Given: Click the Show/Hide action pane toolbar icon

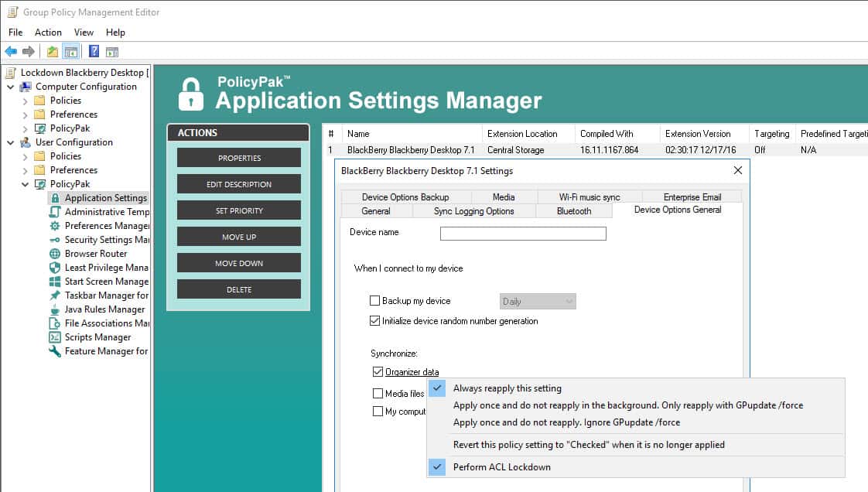Looking at the screenshot, I should 112,52.
